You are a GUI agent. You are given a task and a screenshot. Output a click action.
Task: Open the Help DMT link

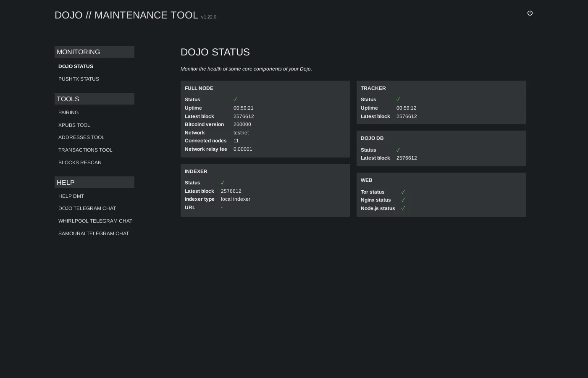(x=71, y=196)
